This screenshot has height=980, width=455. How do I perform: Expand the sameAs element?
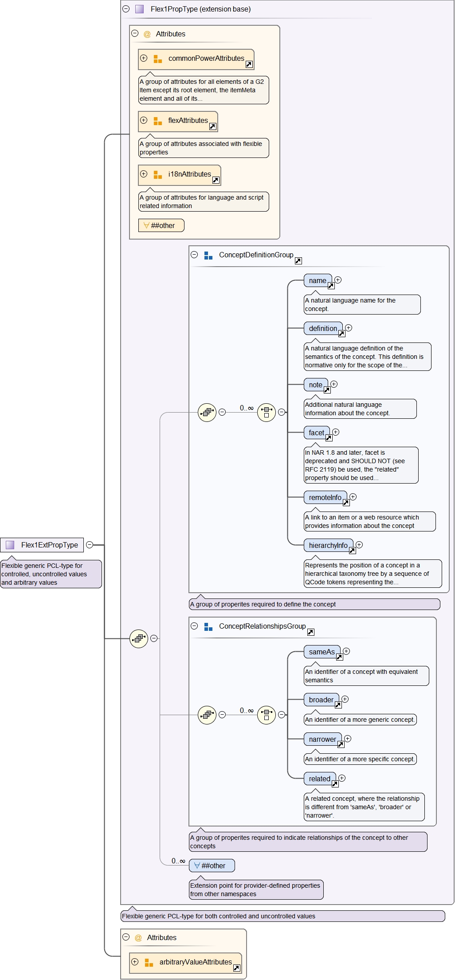346,651
